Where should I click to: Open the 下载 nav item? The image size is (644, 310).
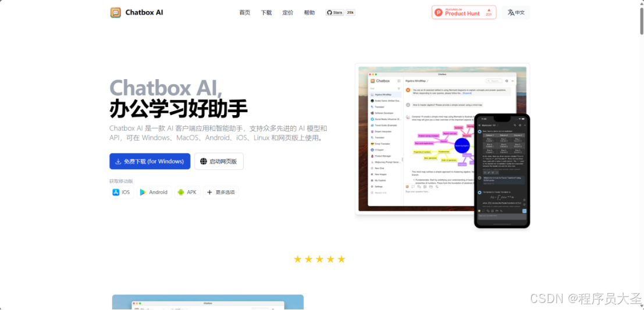(x=266, y=13)
